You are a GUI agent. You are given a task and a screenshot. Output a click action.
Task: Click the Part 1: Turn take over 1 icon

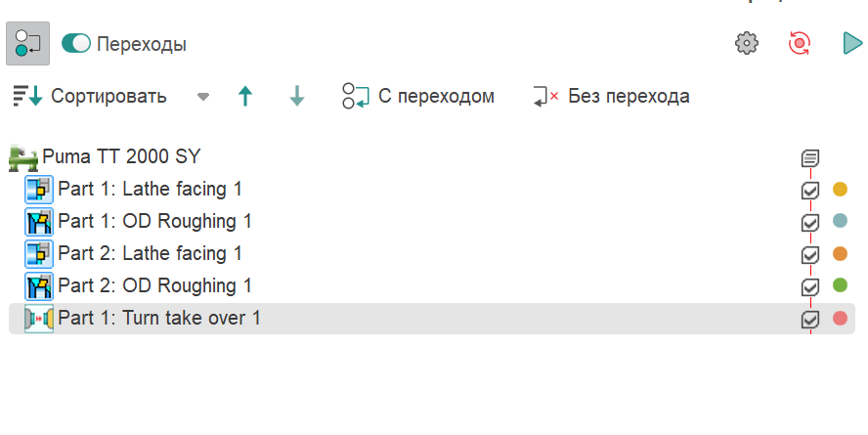coord(39,319)
